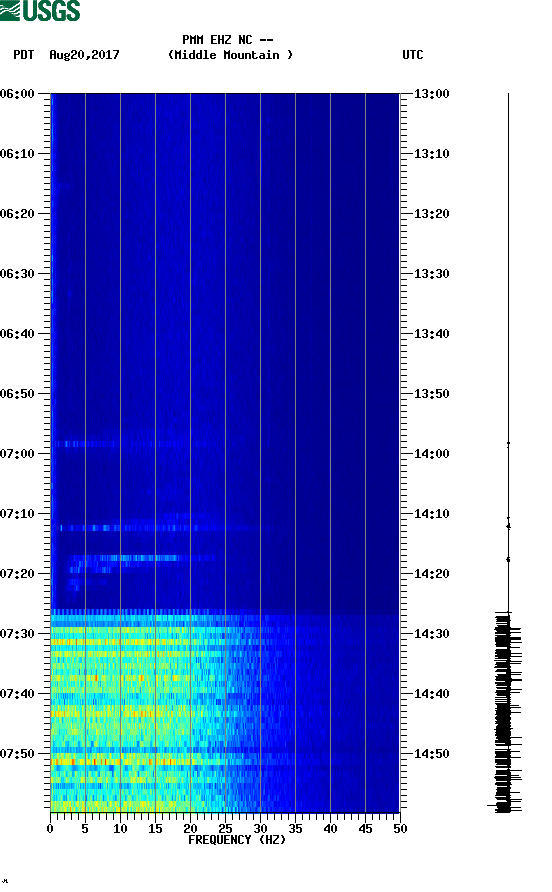Click the 06:20 PDT time label

(18, 214)
